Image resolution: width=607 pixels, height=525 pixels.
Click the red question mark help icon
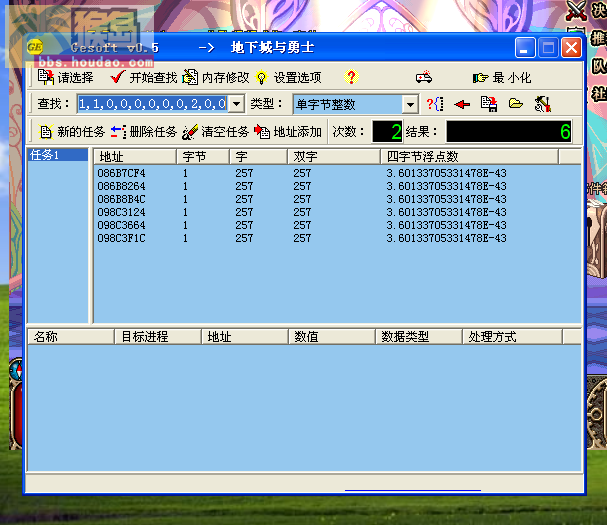[351, 77]
